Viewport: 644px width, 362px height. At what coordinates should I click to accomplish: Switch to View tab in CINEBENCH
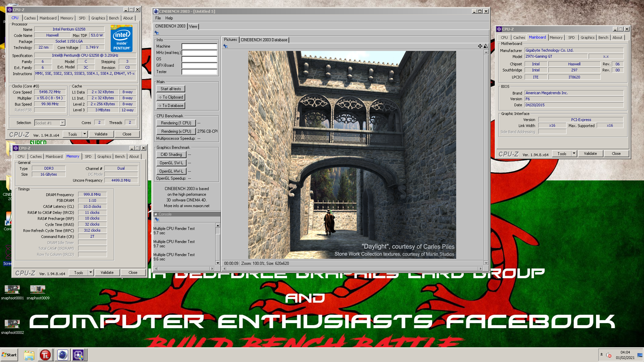pyautogui.click(x=193, y=26)
